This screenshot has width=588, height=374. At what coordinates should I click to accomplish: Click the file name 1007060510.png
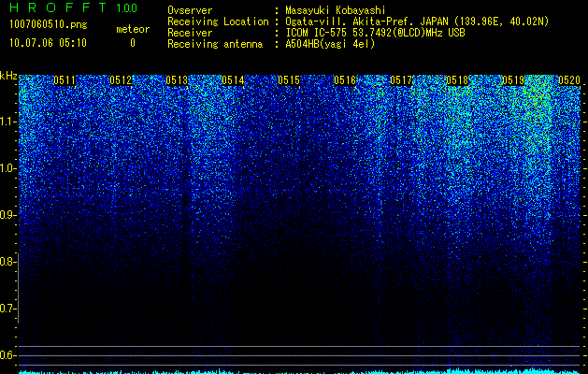49,25
